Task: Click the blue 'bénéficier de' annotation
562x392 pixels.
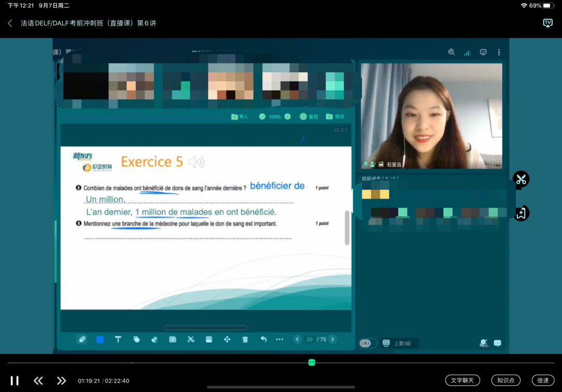Action: pos(277,186)
